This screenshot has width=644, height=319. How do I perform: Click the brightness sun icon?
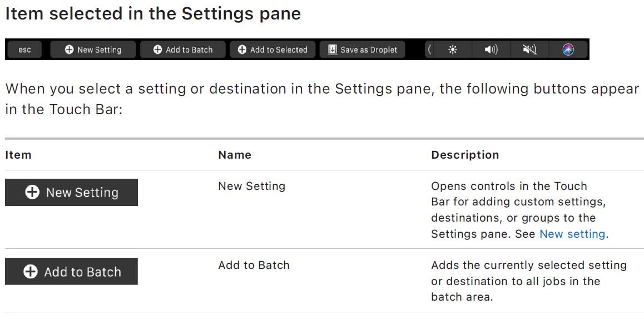[x=453, y=50]
